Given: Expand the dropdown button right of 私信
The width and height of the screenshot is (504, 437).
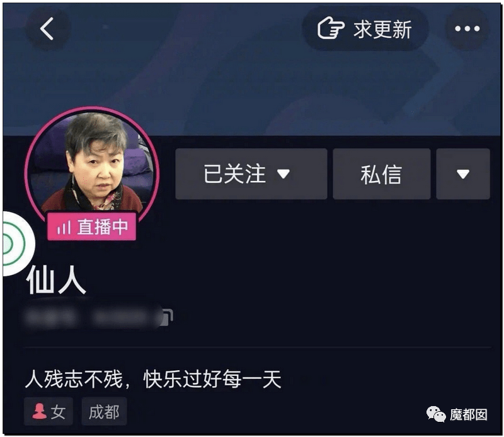Looking at the screenshot, I should click(x=463, y=174).
